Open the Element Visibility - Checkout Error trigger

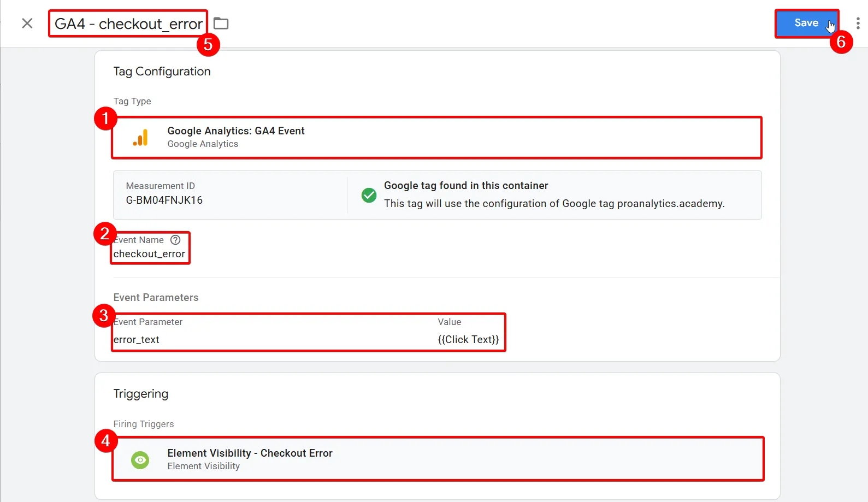tap(438, 459)
